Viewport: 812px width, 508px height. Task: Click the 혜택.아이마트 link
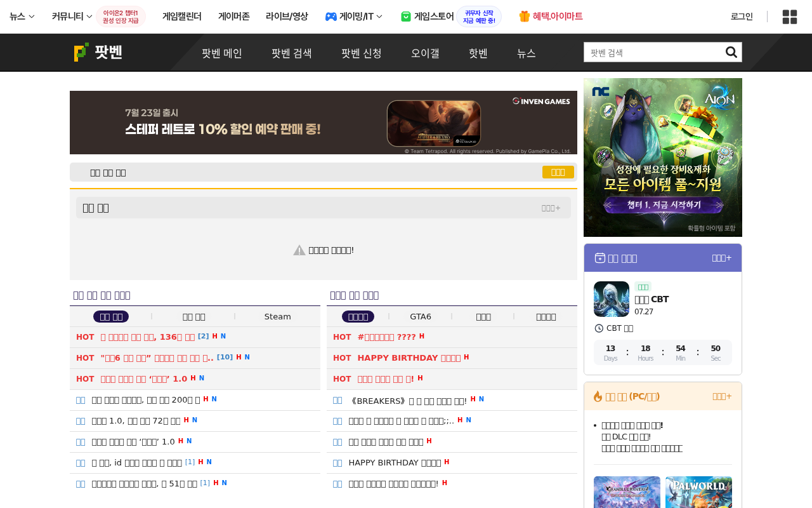tap(558, 17)
